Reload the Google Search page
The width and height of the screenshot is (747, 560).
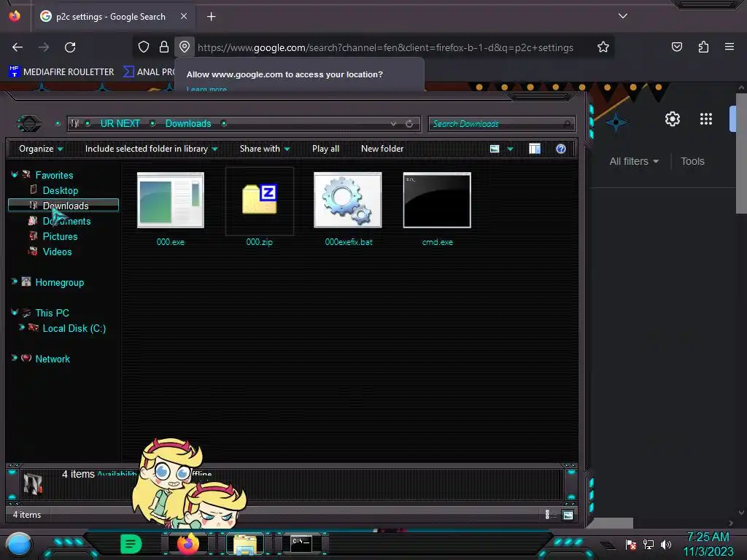pyautogui.click(x=70, y=47)
